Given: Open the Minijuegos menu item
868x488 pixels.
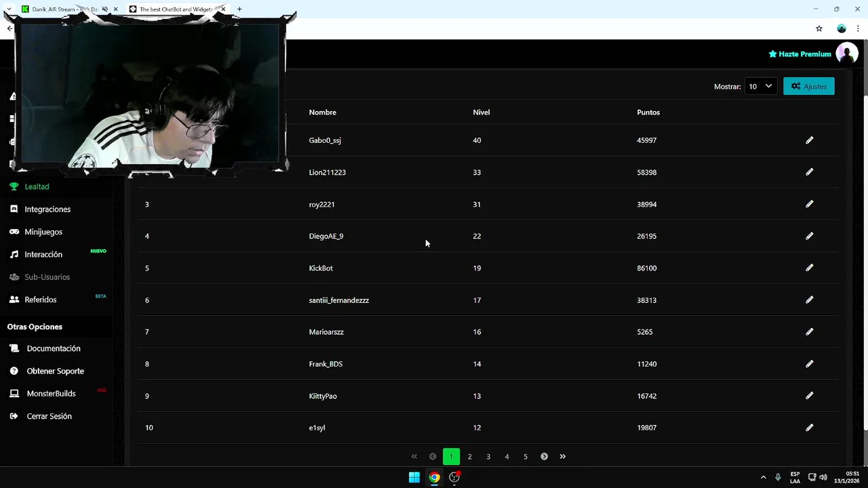Looking at the screenshot, I should point(43,232).
